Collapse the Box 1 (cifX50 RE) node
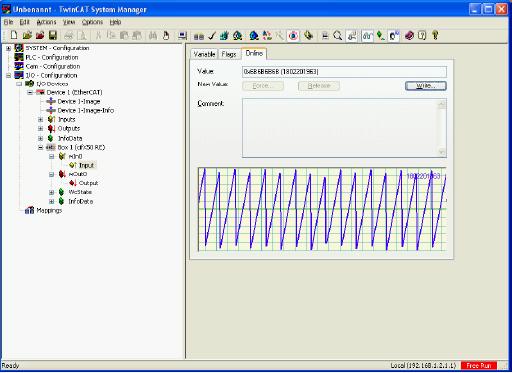Screen dimensions: 512x373 click(x=41, y=147)
